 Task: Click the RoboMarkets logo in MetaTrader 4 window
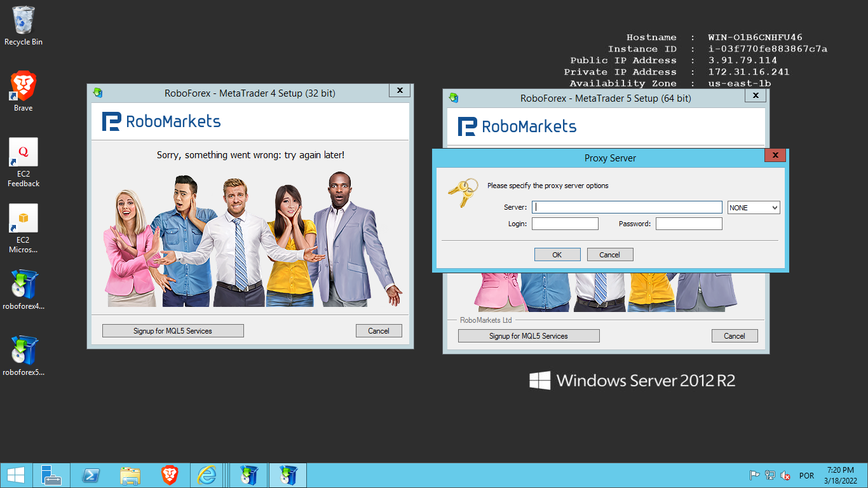(x=161, y=121)
